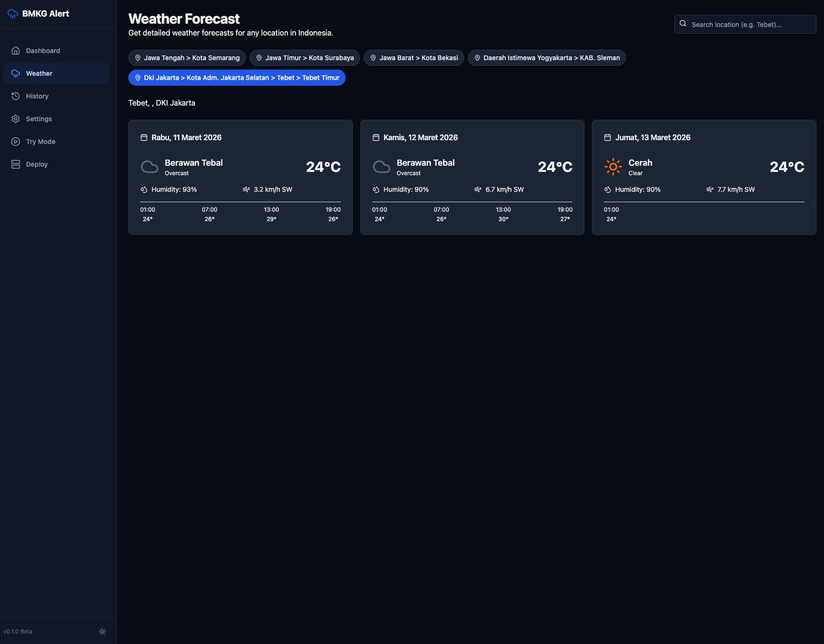Click the 13:00 30° hourly entry on Kamis card
This screenshot has width=824, height=644.
503,214
